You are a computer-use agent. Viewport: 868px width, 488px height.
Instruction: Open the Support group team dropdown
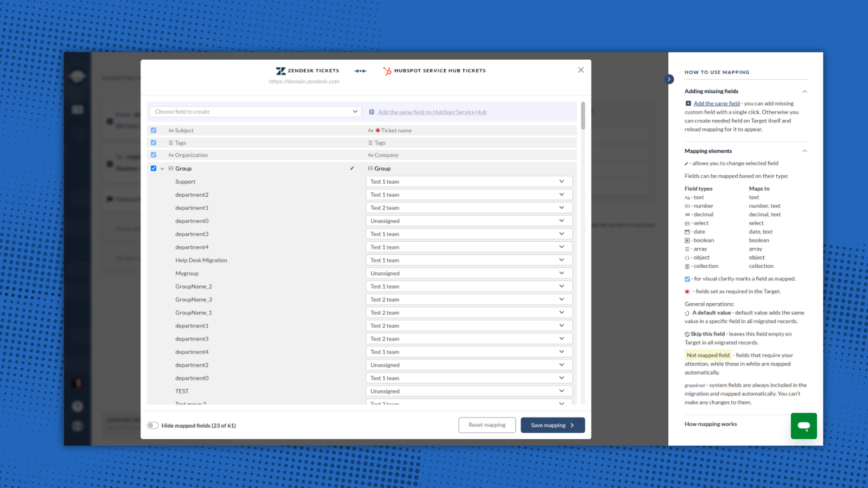click(x=469, y=182)
